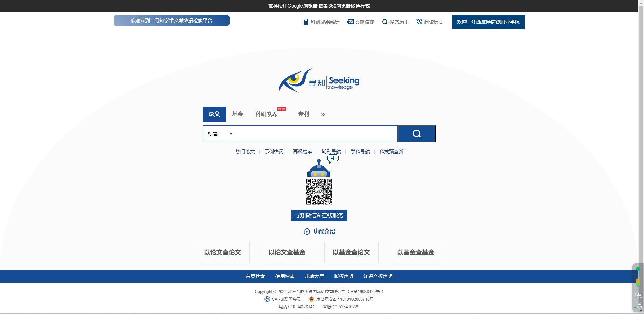Switch to the 基金 tab
Viewport: 644px width, 314px height.
tap(237, 114)
